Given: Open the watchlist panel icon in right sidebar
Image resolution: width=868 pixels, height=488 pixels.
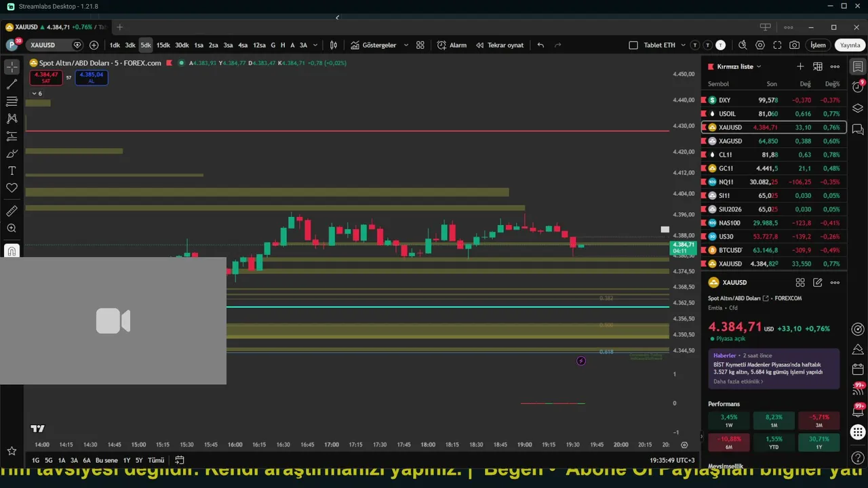Looking at the screenshot, I should 858,67.
